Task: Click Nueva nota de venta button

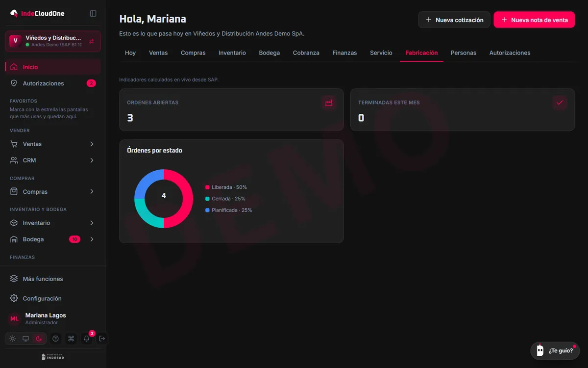Action: tap(534, 20)
